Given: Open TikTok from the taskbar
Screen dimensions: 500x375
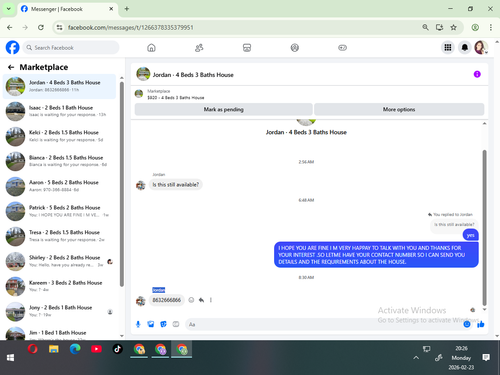Looking at the screenshot, I should tap(117, 349).
